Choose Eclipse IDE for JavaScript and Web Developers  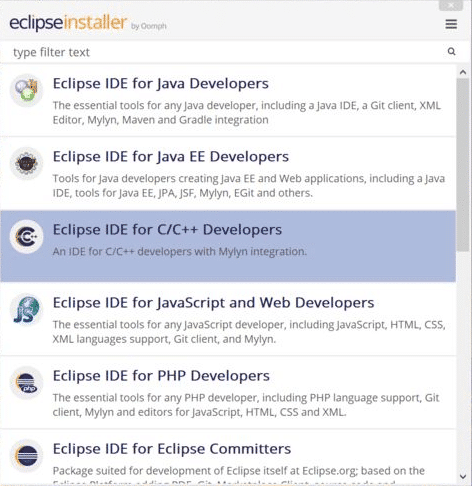click(213, 303)
